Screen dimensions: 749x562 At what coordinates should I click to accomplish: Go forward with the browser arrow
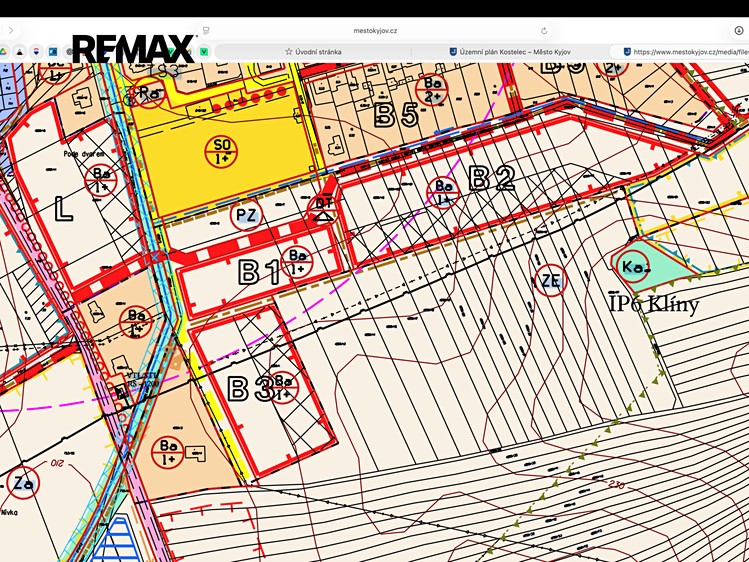pos(11,31)
